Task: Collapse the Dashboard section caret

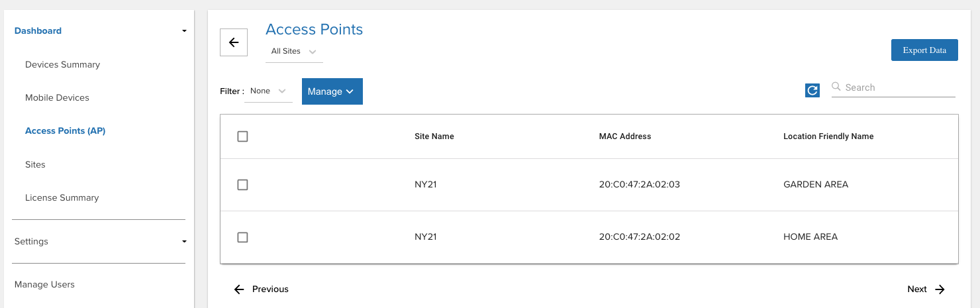Action: [x=184, y=31]
